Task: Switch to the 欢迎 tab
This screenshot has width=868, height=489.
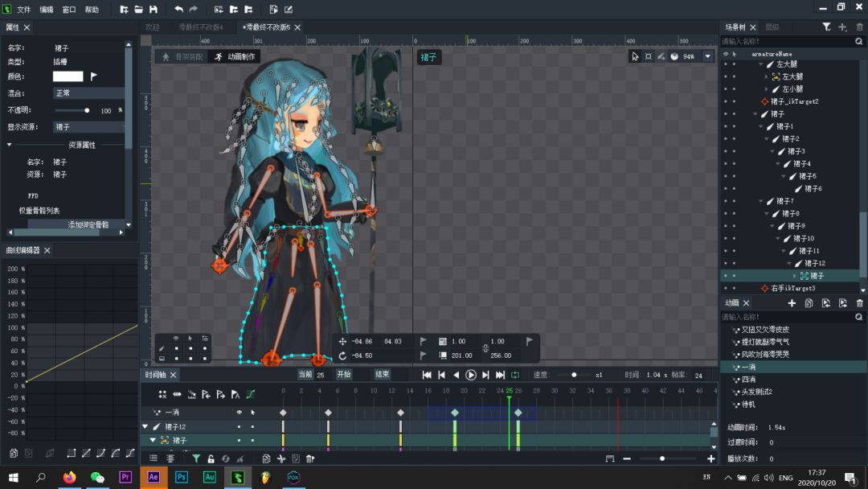Action: (x=152, y=27)
